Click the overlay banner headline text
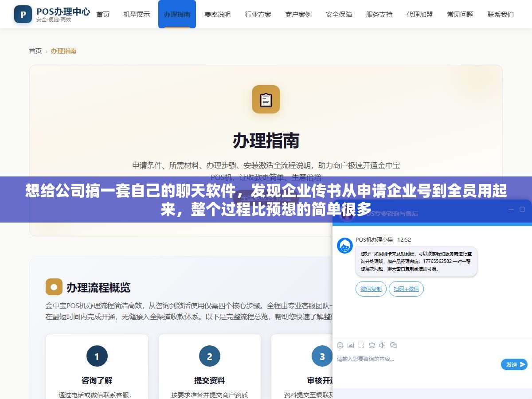This screenshot has width=532, height=399. click(x=266, y=200)
